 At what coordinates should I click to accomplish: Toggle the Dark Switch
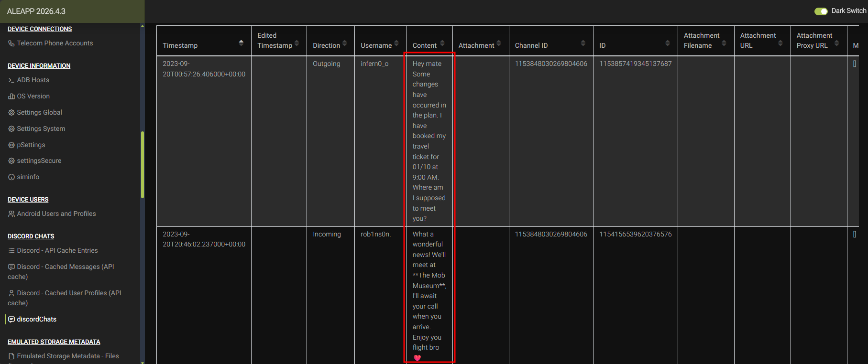coord(821,11)
